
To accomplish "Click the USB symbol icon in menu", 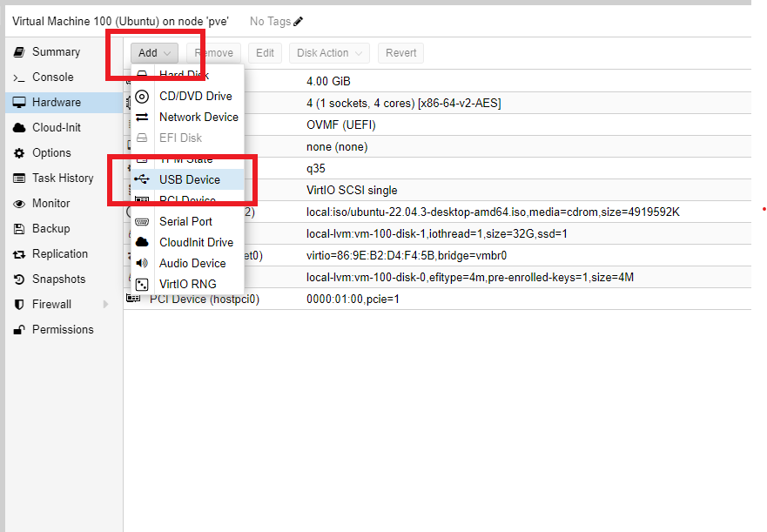I will (x=142, y=179).
